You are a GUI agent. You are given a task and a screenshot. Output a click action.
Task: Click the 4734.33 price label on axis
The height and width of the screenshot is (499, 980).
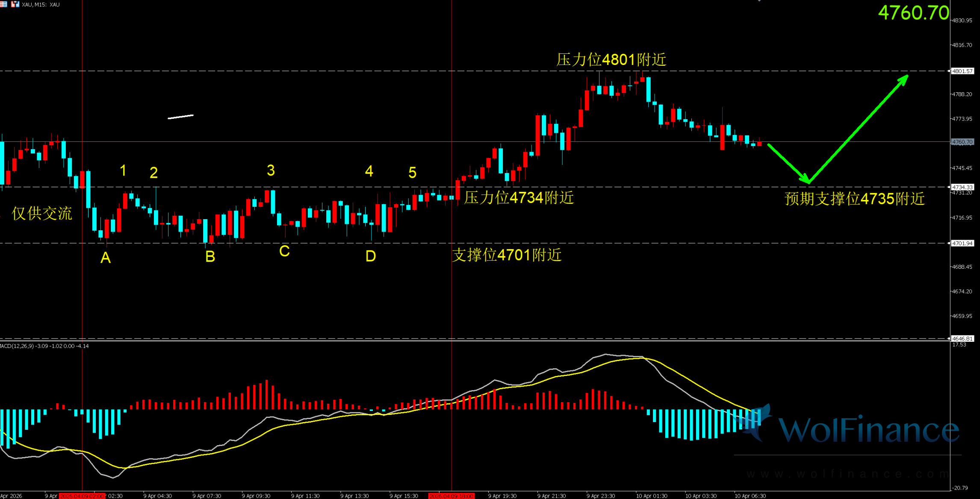(x=962, y=187)
